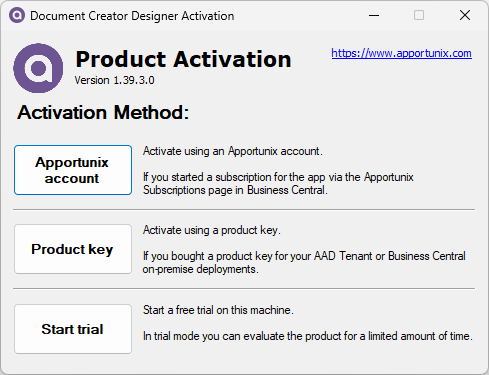Click 'Activate using a product key.' text
The height and width of the screenshot is (375, 489).
[212, 230]
